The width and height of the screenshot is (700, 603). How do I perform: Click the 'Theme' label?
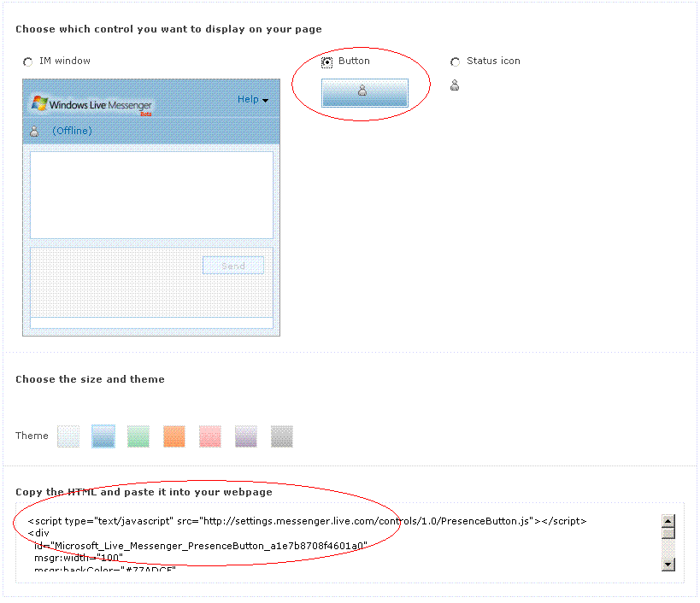tap(32, 436)
